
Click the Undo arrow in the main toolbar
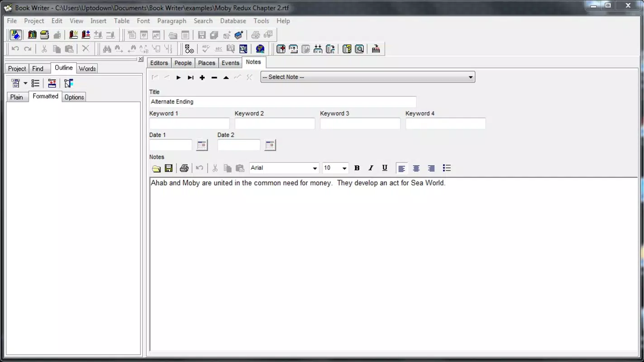15,49
